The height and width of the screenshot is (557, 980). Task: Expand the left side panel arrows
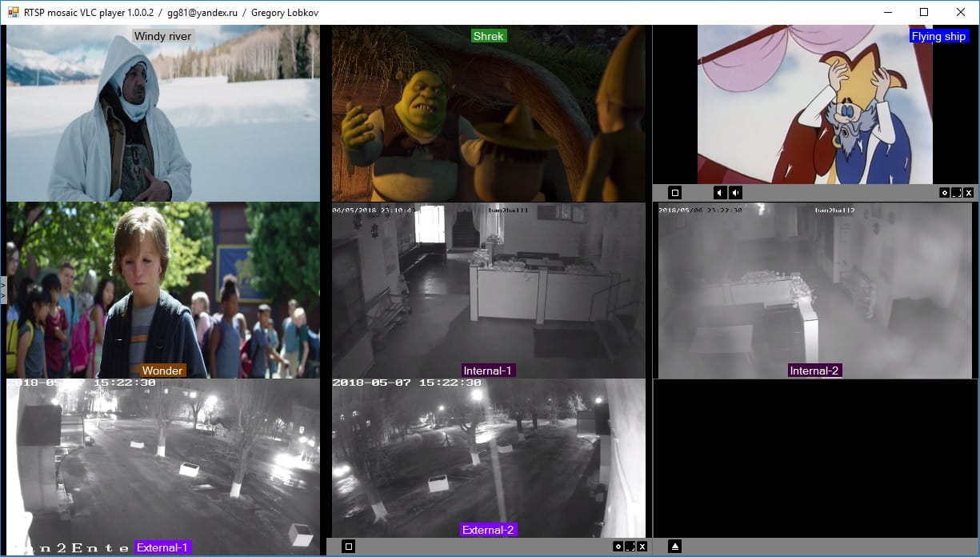click(3, 290)
